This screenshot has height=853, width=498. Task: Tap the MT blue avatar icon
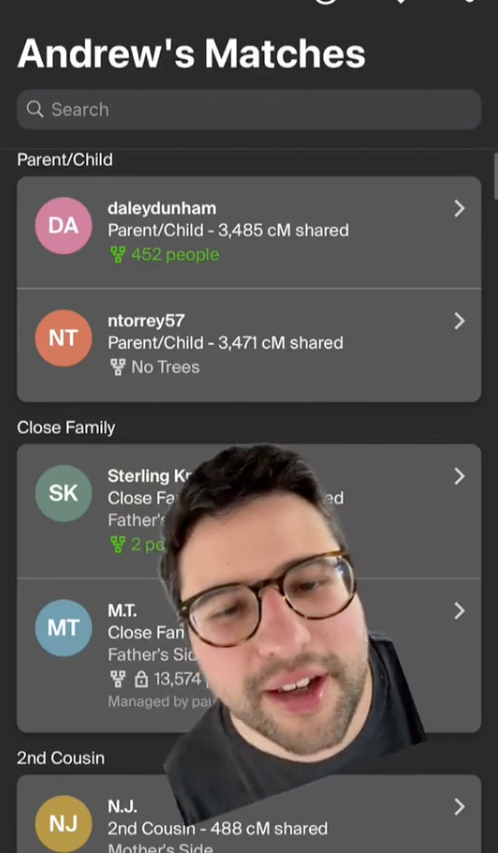(x=63, y=628)
